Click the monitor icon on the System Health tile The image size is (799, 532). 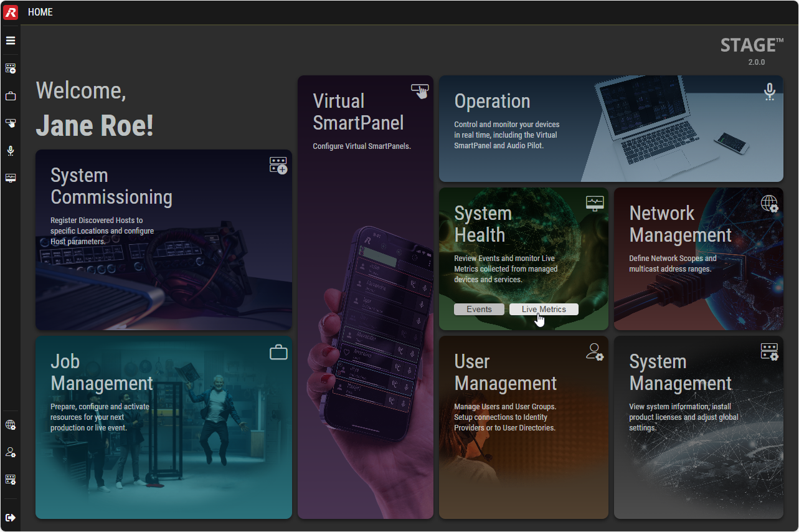point(595,203)
